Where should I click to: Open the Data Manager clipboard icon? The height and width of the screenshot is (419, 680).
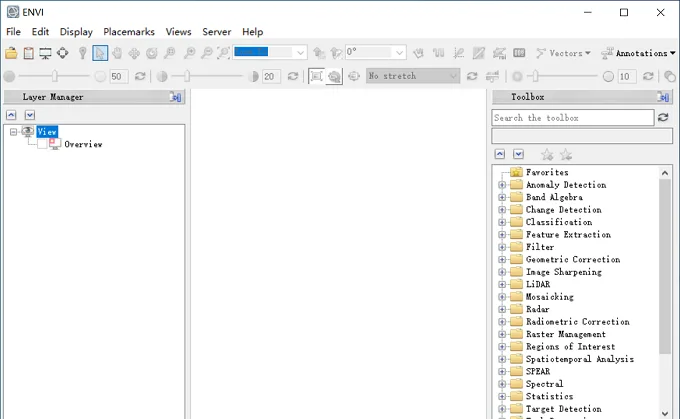click(29, 53)
